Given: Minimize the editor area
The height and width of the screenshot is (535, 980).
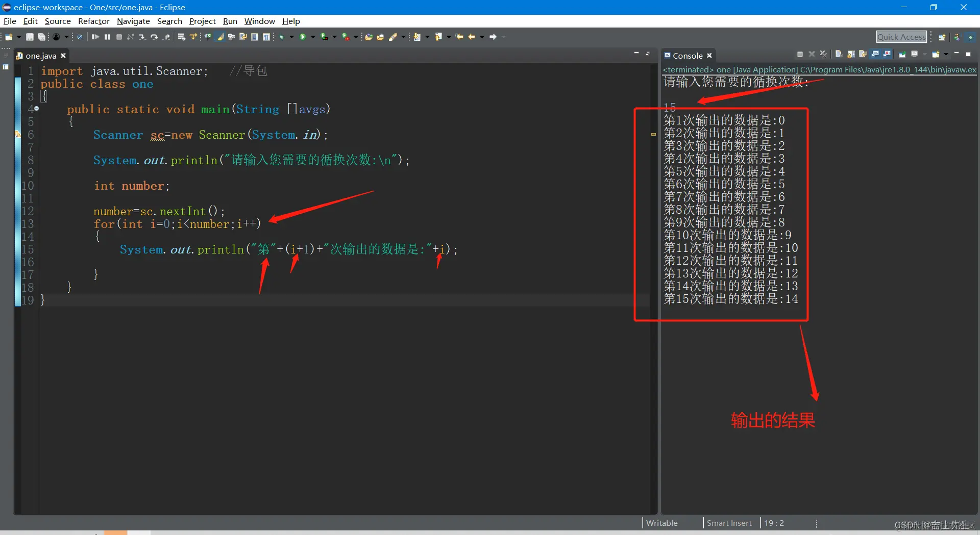Looking at the screenshot, I should 636,54.
